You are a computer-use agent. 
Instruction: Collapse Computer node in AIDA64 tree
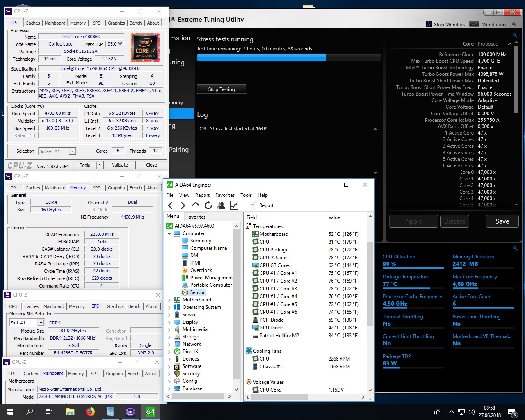click(169, 233)
